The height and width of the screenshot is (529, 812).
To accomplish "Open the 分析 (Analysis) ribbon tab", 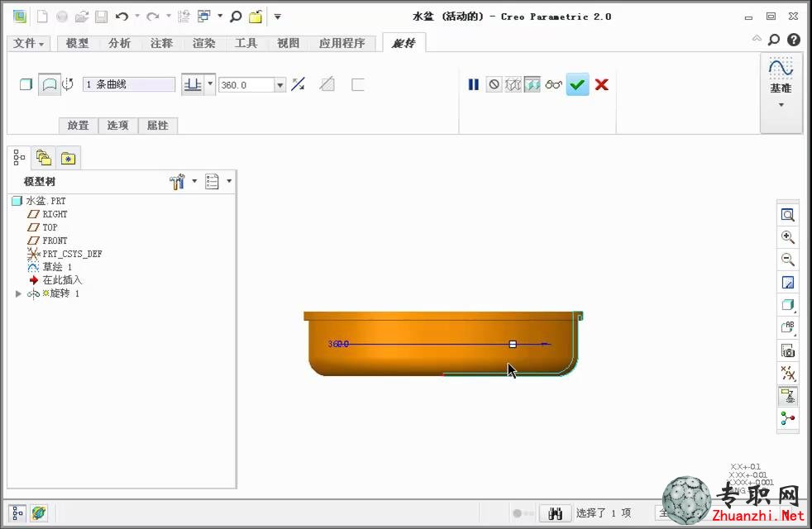I will click(x=120, y=43).
